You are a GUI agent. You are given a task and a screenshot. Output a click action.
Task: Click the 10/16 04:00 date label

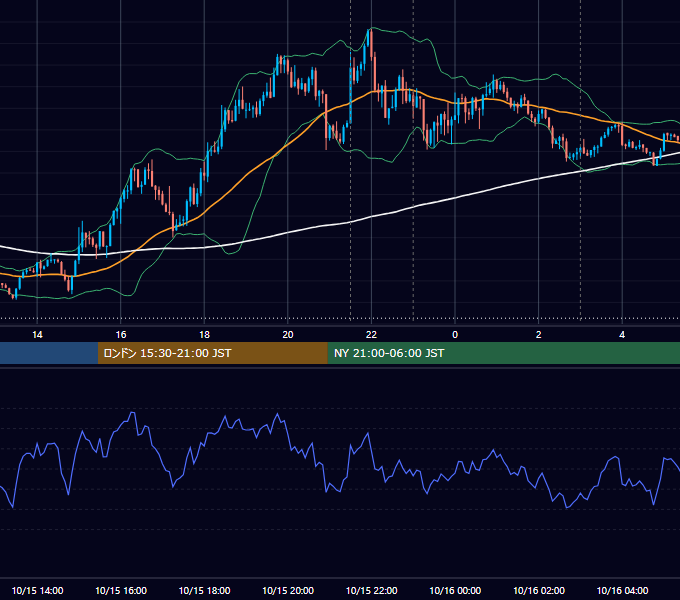point(622,590)
